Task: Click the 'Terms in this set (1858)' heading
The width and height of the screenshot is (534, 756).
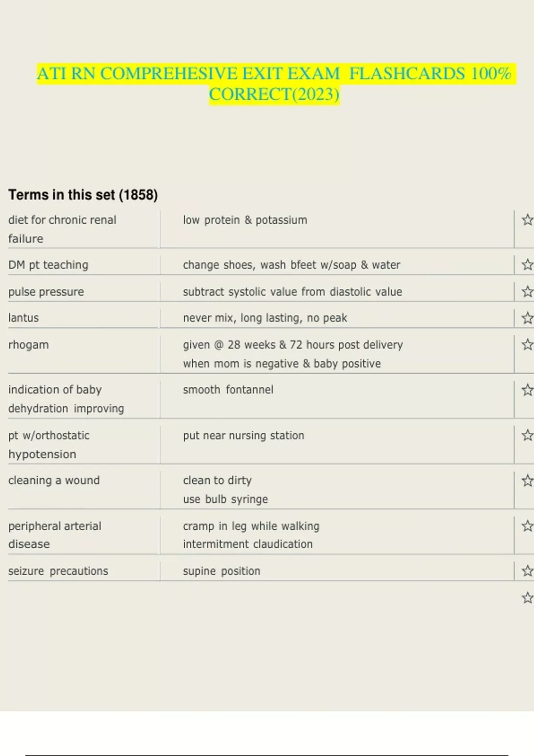Action: tap(83, 195)
